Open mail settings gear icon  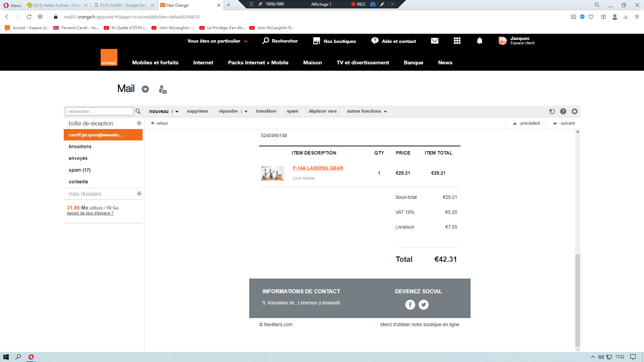pyautogui.click(x=575, y=111)
